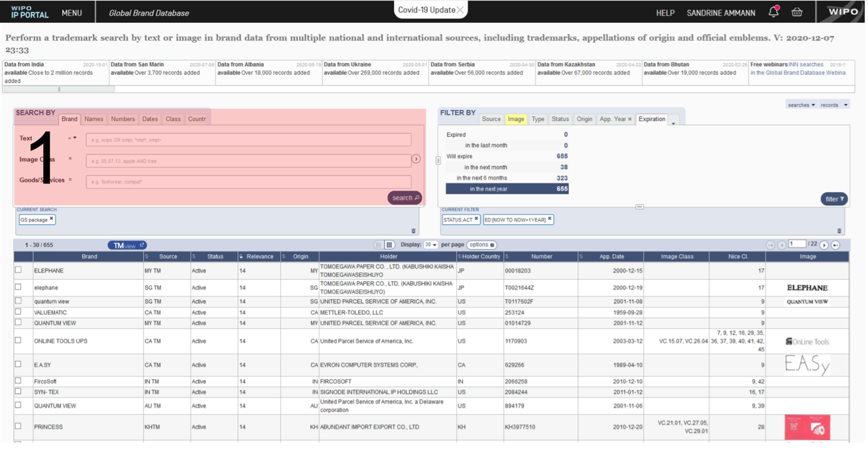Tick the checkbox for ELEPHANE row
The height and width of the screenshot is (450, 868).
pyautogui.click(x=18, y=270)
